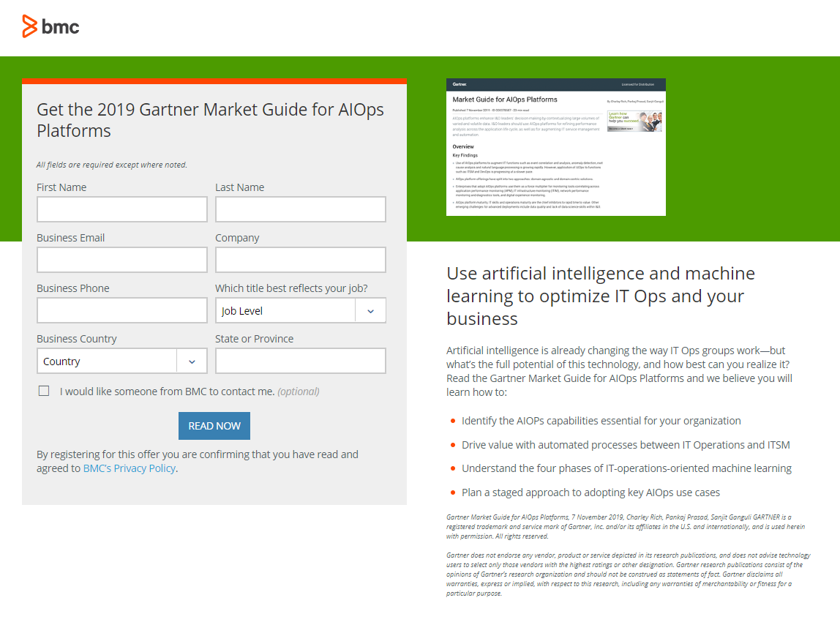Open BMC's Privacy Policy link

pos(129,468)
